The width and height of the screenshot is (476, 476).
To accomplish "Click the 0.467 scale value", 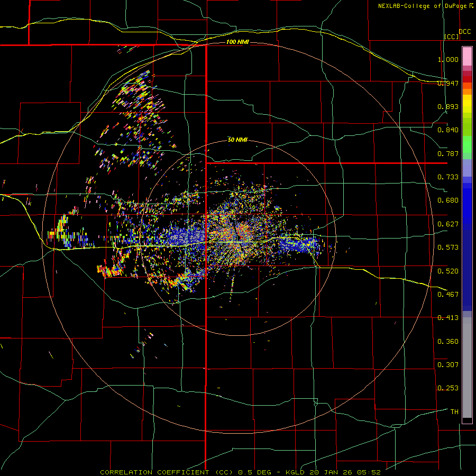I will (x=448, y=295).
